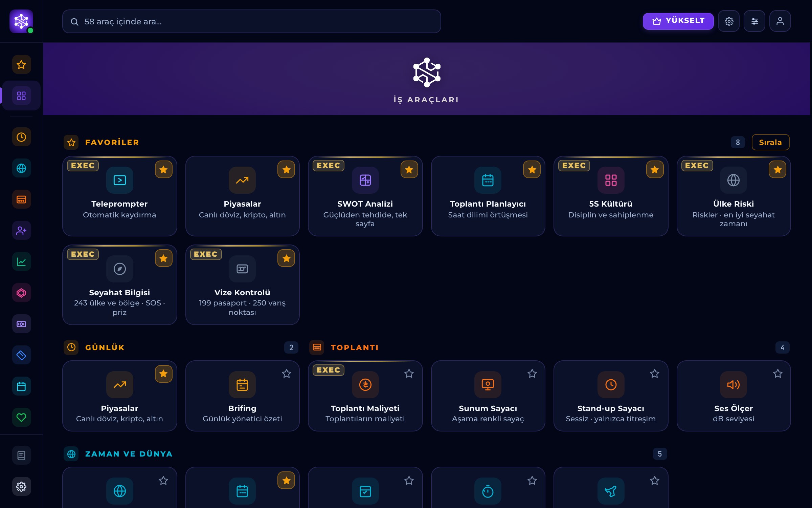The image size is (812, 508).
Task: Click the GÜNLÜK section heading
Action: pyautogui.click(x=105, y=347)
